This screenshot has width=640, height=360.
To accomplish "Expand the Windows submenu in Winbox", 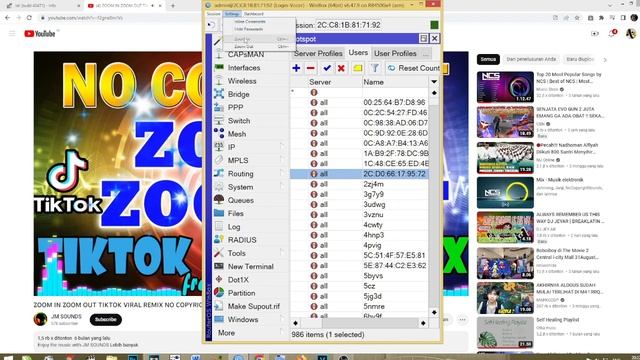I will pyautogui.click(x=282, y=319).
